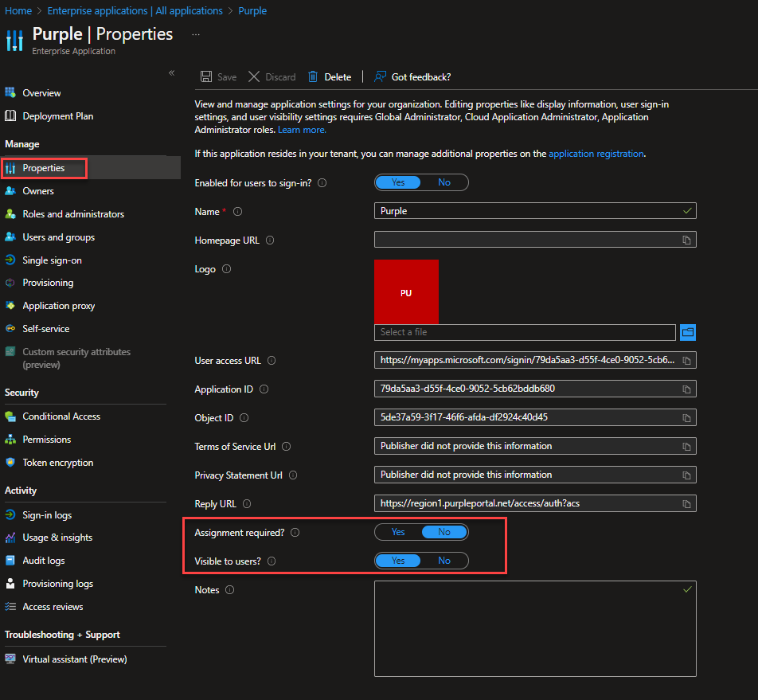Screen dimensions: 758x700
Task: Set Visible to users to No
Action: (444, 561)
